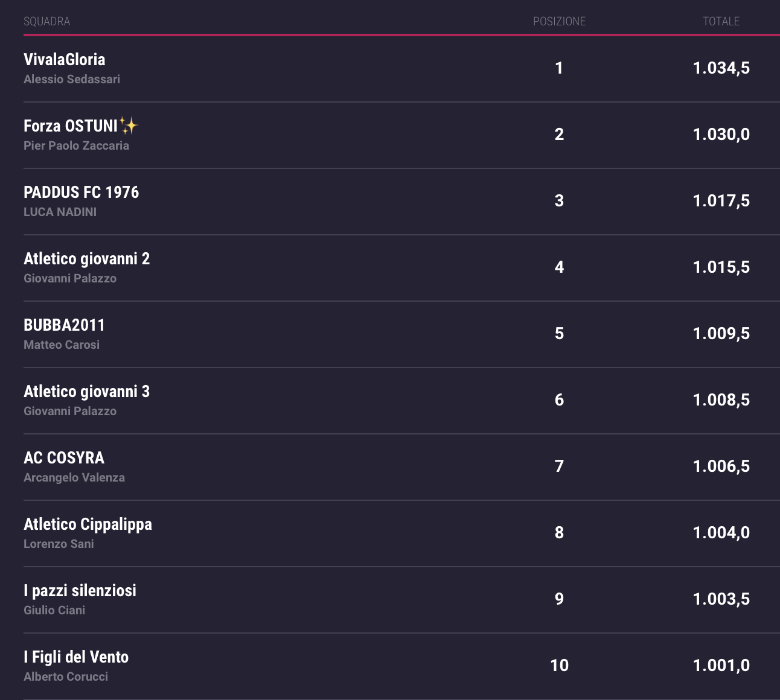Click the 1.034,5 total score
Image resolution: width=780 pixels, height=700 pixels.
(721, 68)
